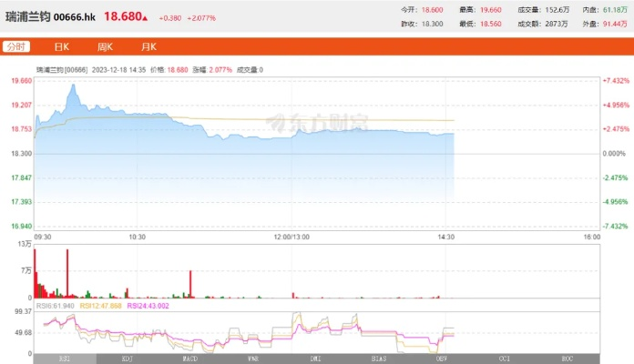Open the 日K daily candlestick tab

[x=61, y=45]
